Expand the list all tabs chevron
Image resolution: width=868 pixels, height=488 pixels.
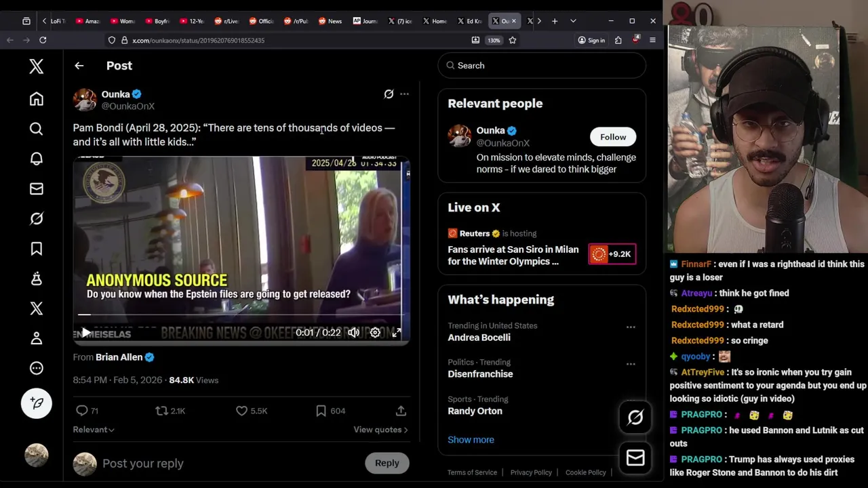click(573, 21)
